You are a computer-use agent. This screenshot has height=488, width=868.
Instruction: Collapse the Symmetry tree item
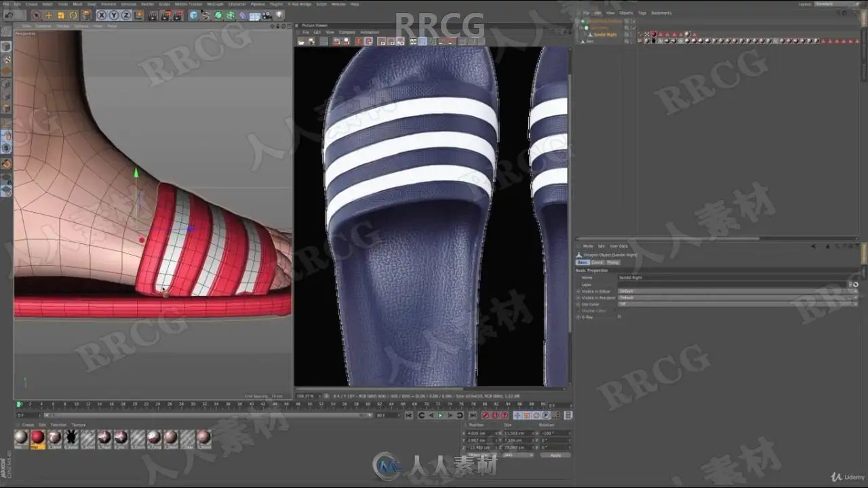(583, 28)
